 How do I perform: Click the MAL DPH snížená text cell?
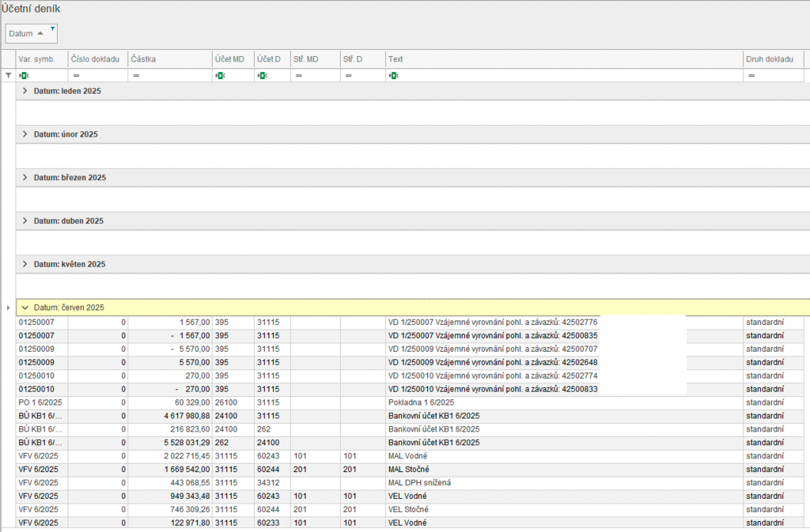[564, 483]
